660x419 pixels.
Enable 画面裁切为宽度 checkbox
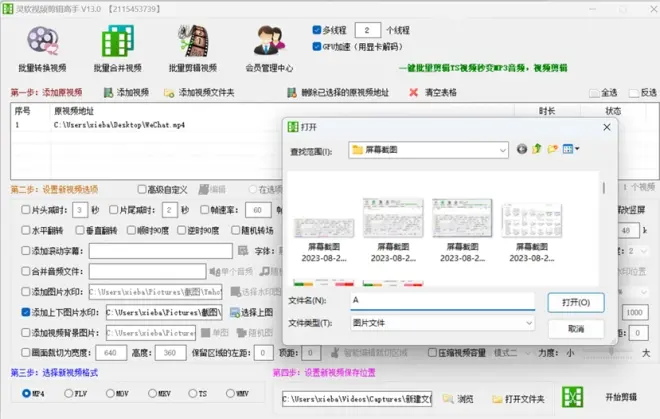(26, 352)
